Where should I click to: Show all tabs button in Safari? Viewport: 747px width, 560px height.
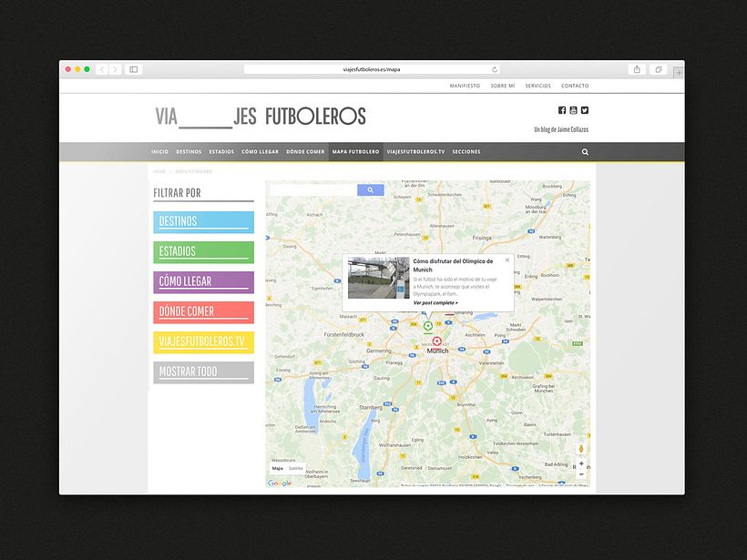(659, 69)
